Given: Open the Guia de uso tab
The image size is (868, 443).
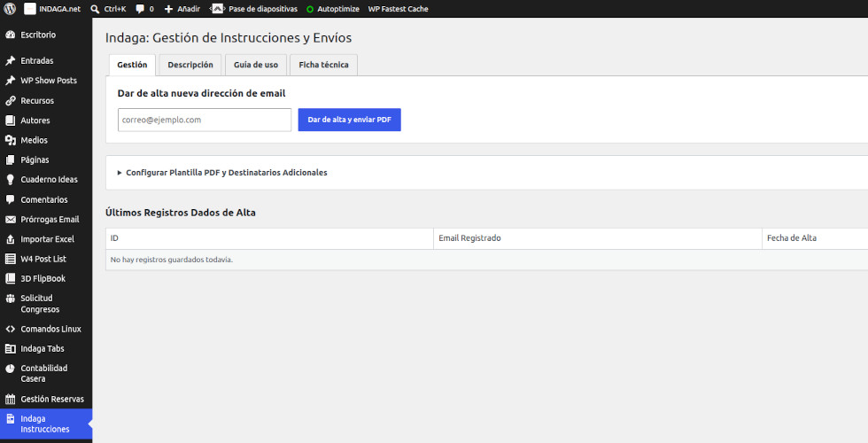Looking at the screenshot, I should [x=256, y=65].
